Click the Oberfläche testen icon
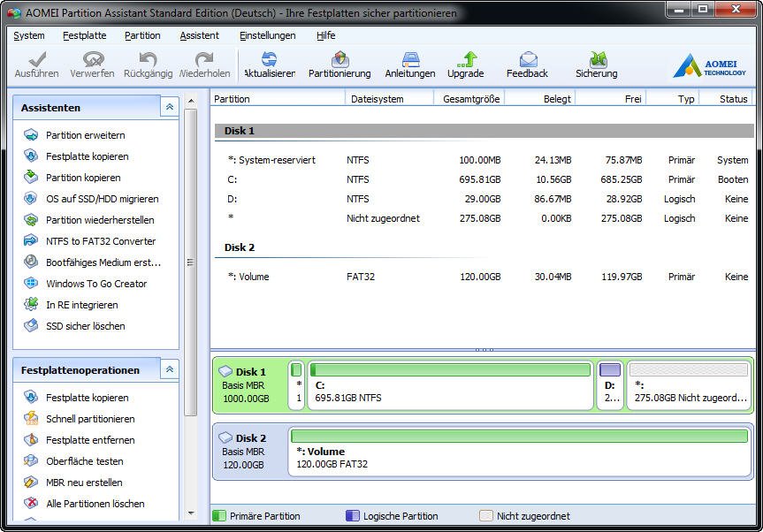The width and height of the screenshot is (763, 532). 31,460
